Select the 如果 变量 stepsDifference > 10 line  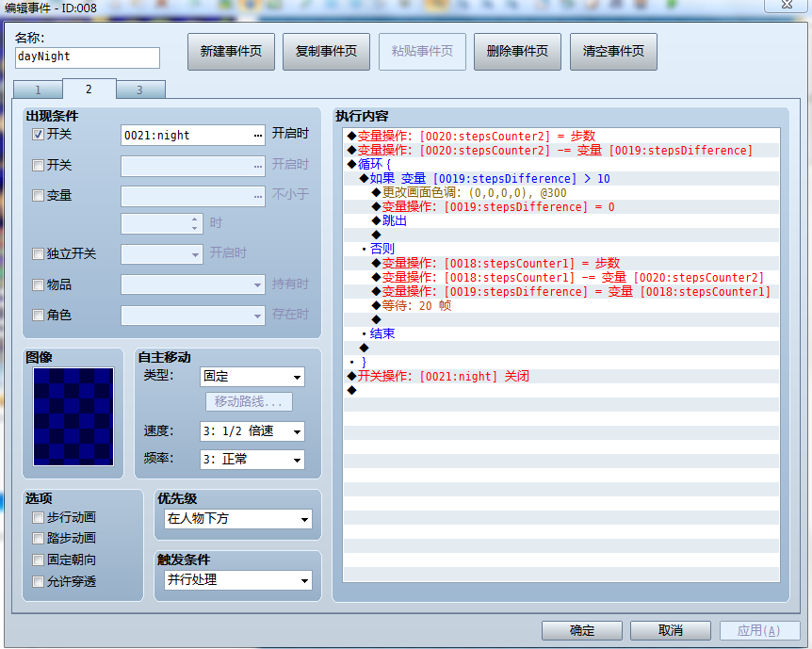(x=561, y=179)
